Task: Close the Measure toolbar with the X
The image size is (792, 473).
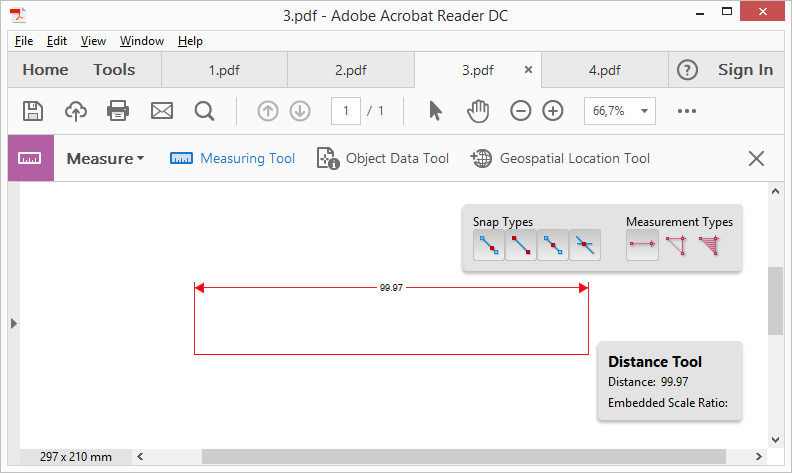Action: 756,159
